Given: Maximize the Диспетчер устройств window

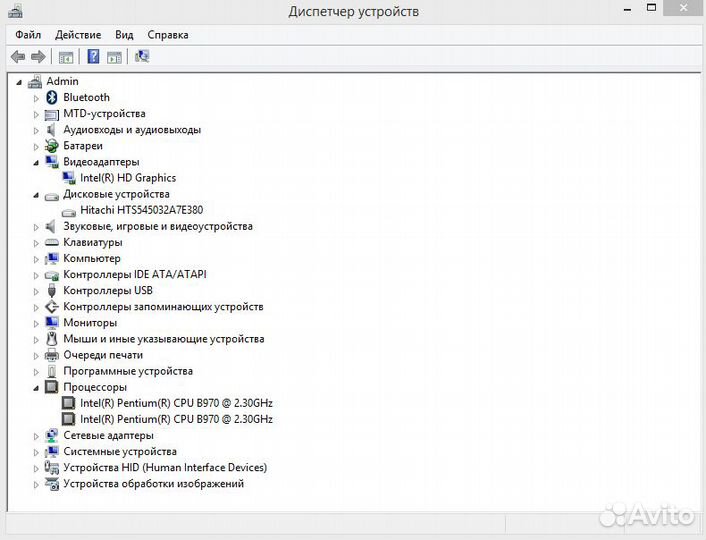Looking at the screenshot, I should coord(651,8).
